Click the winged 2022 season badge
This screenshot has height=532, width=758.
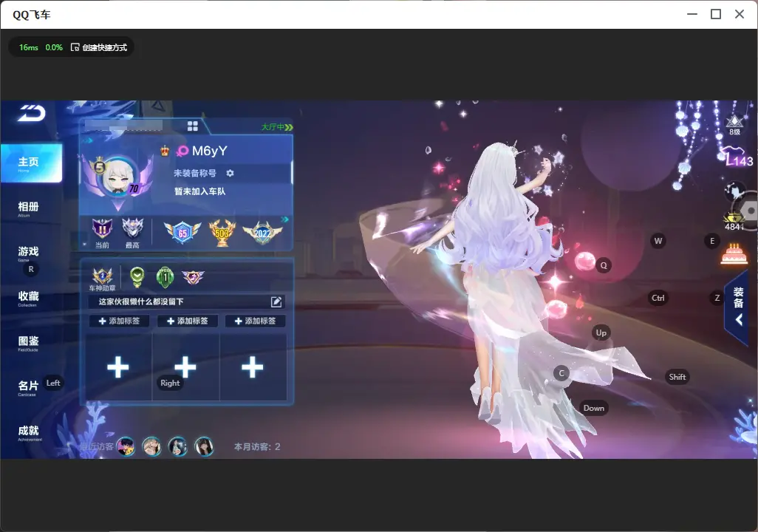coord(262,233)
